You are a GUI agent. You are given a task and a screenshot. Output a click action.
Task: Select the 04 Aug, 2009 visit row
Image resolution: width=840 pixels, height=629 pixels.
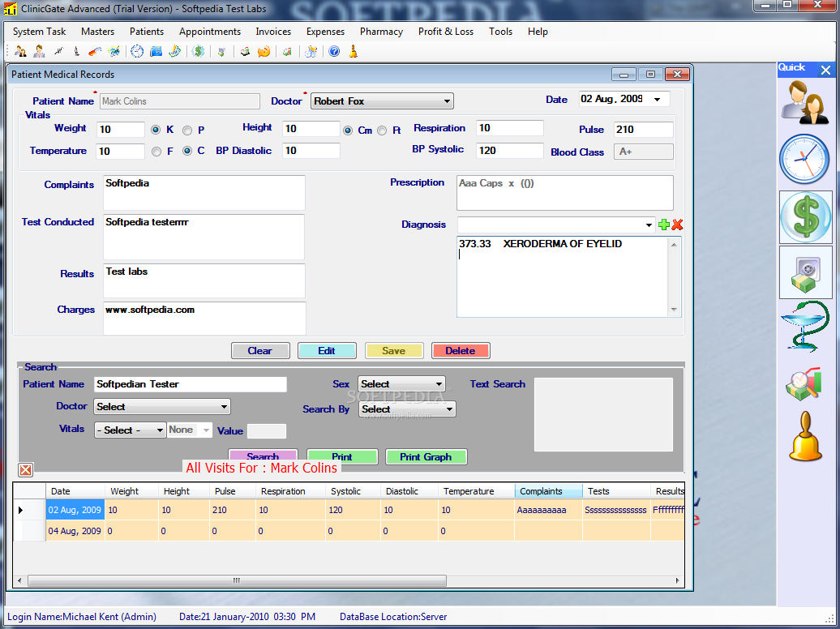pyautogui.click(x=348, y=531)
